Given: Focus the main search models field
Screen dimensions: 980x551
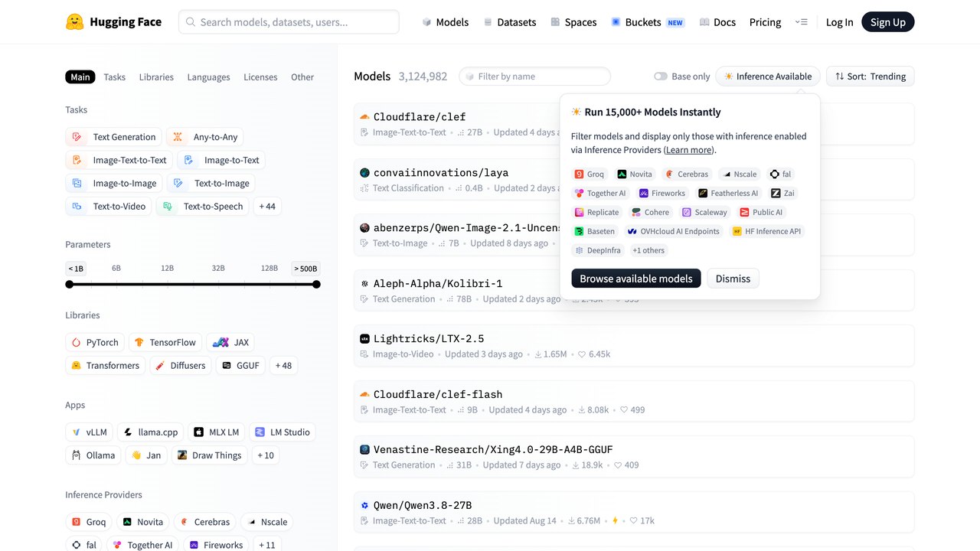Looking at the screenshot, I should (289, 22).
